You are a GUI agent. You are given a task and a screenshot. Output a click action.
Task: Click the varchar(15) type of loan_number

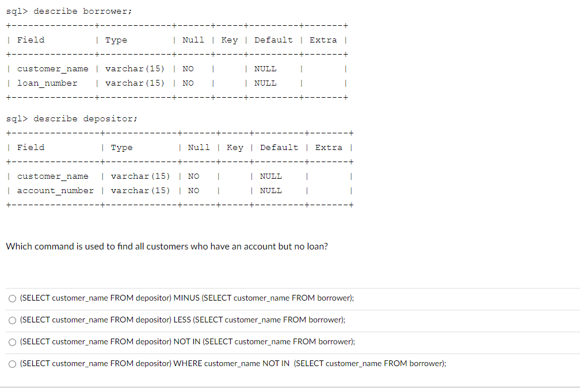point(135,83)
